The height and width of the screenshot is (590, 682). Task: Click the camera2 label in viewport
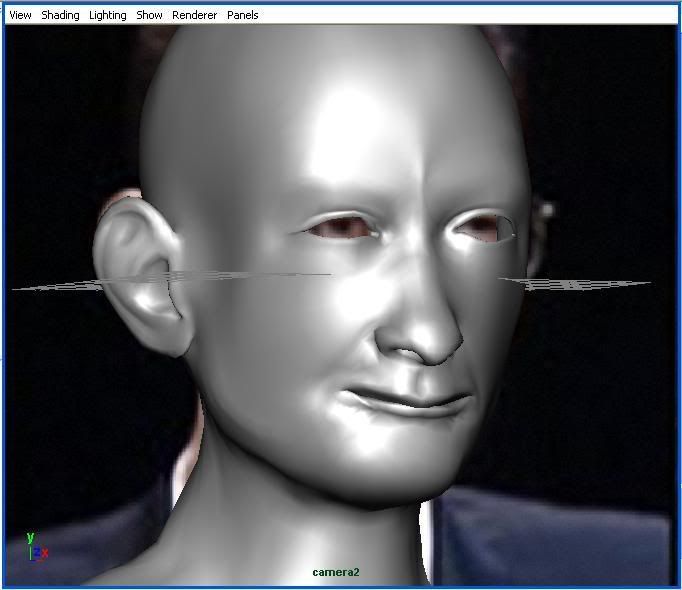[x=336, y=572]
